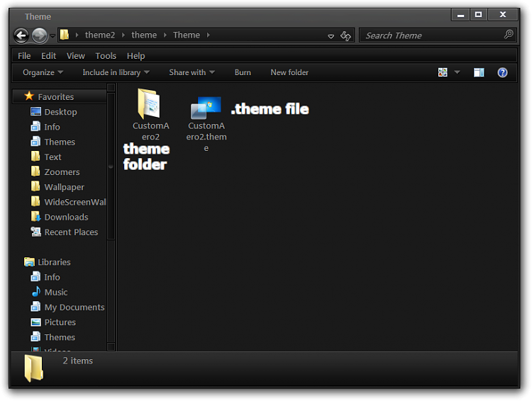Open the Include in library dropdown
Viewport: 532px width, 401px height.
(116, 72)
